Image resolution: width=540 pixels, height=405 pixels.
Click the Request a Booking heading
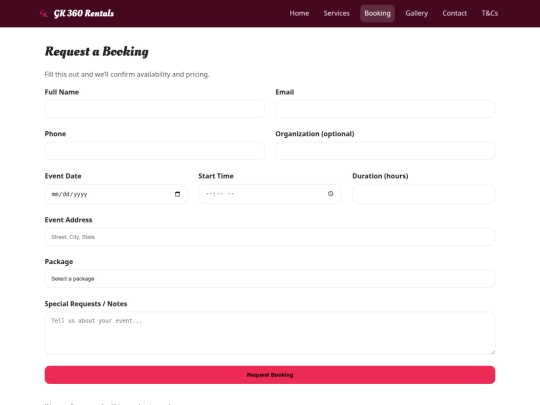click(97, 51)
